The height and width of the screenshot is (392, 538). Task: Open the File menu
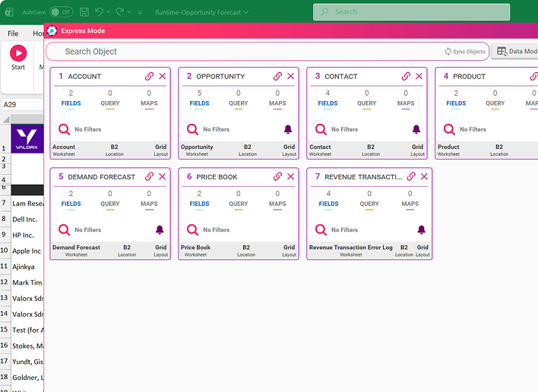point(13,33)
